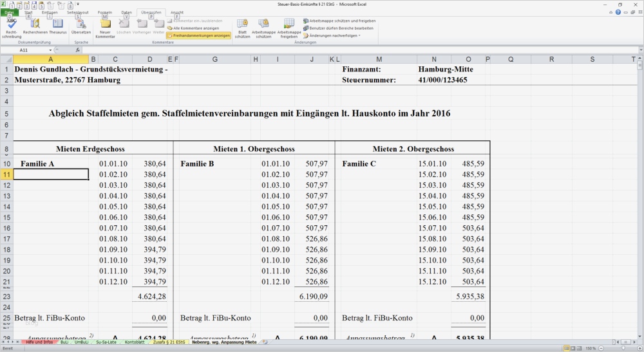Open the Name Box dropdown arrow
Viewport: 644px width, 352px height.
(x=50, y=50)
